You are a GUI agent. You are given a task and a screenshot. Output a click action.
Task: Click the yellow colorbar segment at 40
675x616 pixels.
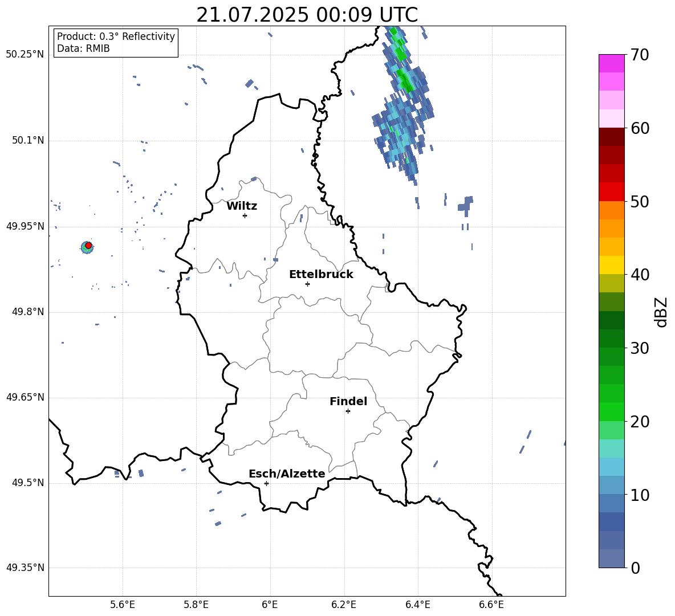click(611, 265)
